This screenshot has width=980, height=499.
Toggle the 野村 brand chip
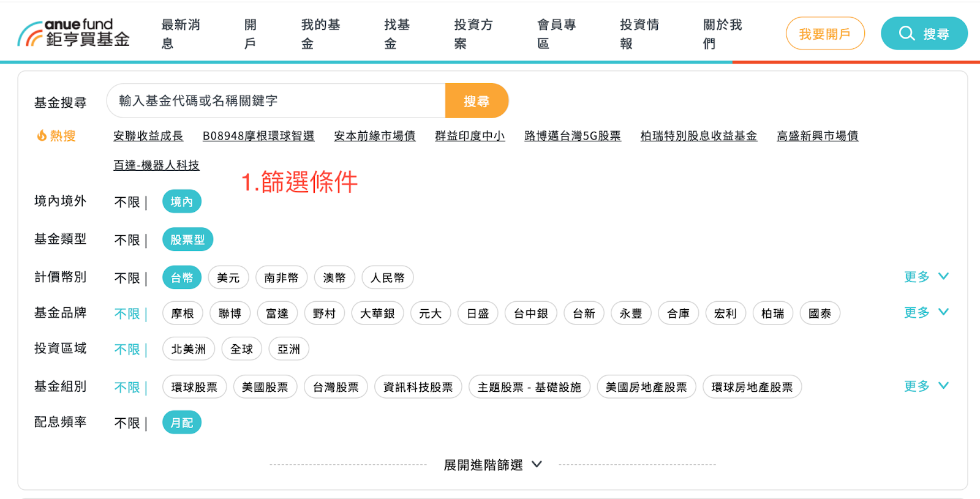[x=325, y=313]
